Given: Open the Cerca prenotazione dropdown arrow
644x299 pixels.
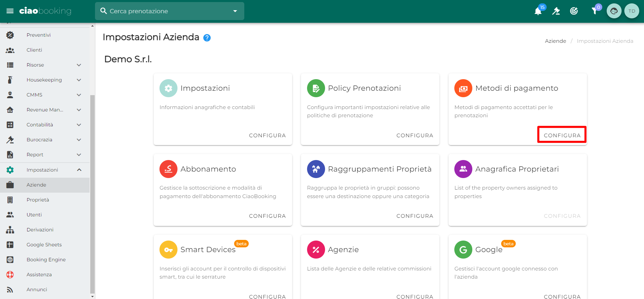Looking at the screenshot, I should point(235,11).
